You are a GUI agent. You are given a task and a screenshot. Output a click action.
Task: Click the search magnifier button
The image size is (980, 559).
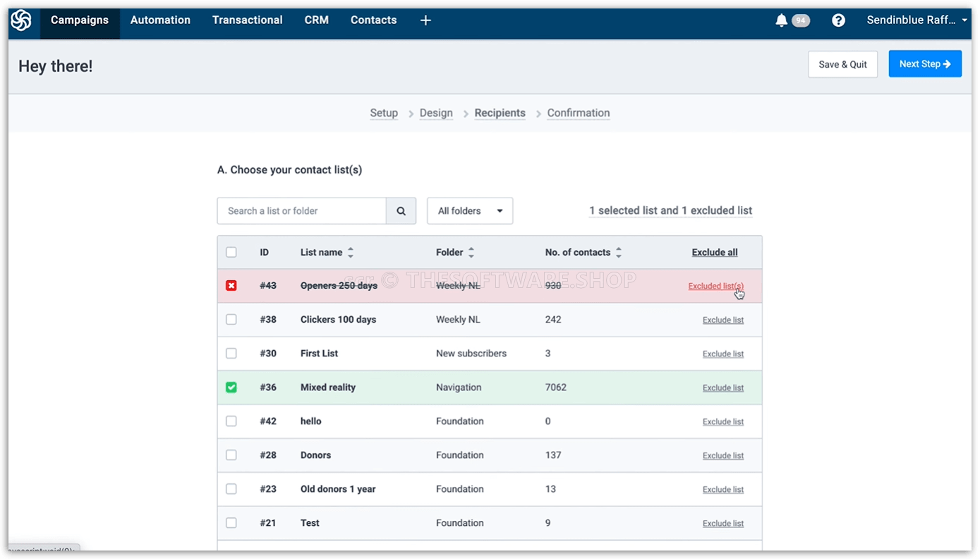pyautogui.click(x=401, y=211)
